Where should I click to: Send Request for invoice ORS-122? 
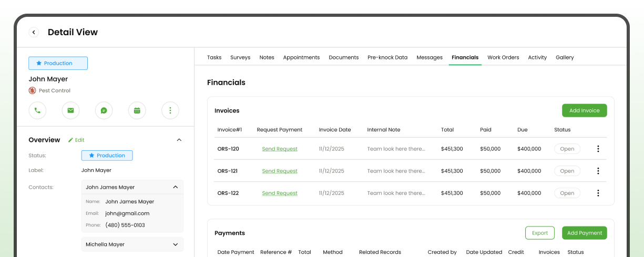(x=280, y=193)
